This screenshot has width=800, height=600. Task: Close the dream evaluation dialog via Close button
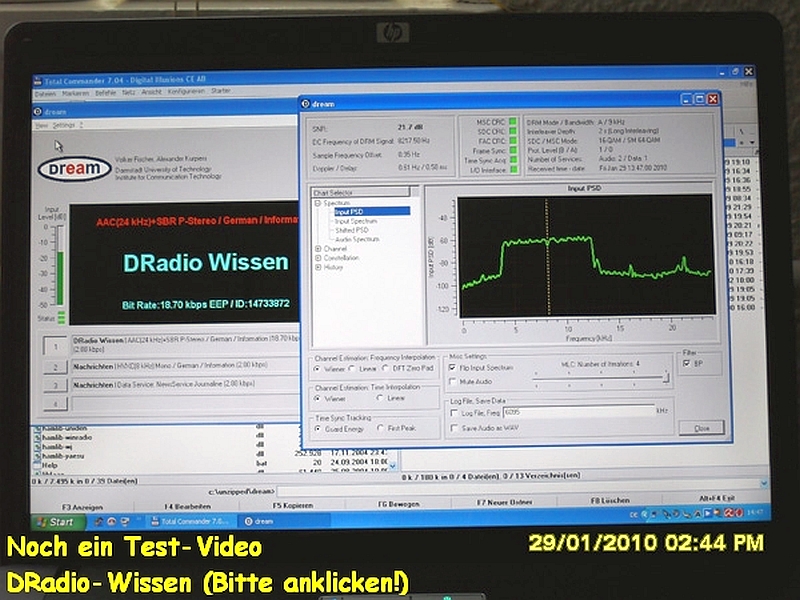(702, 428)
